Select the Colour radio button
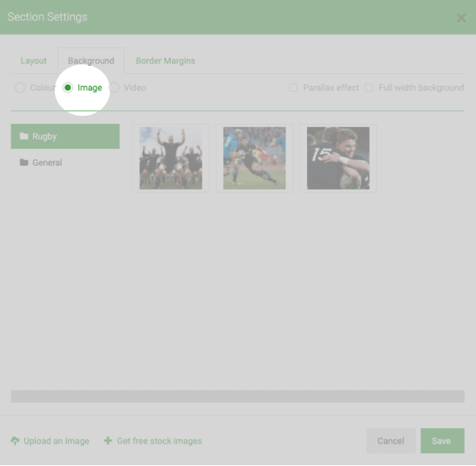The width and height of the screenshot is (476, 466). click(20, 88)
